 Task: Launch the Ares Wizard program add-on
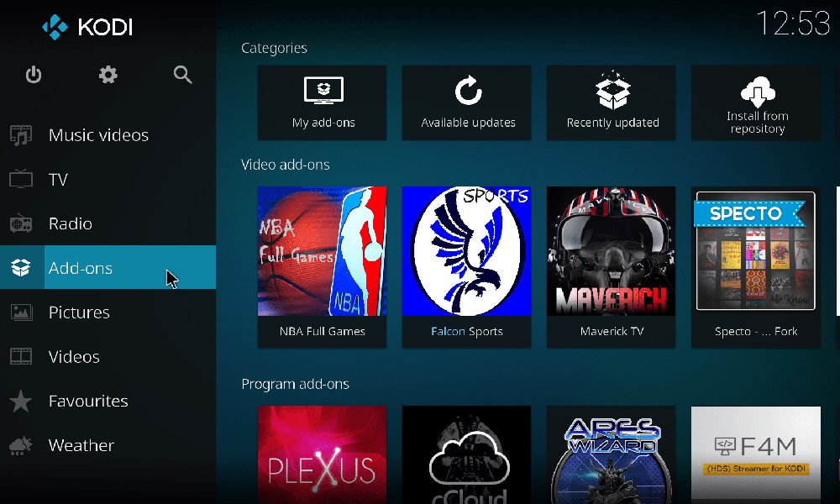612,454
